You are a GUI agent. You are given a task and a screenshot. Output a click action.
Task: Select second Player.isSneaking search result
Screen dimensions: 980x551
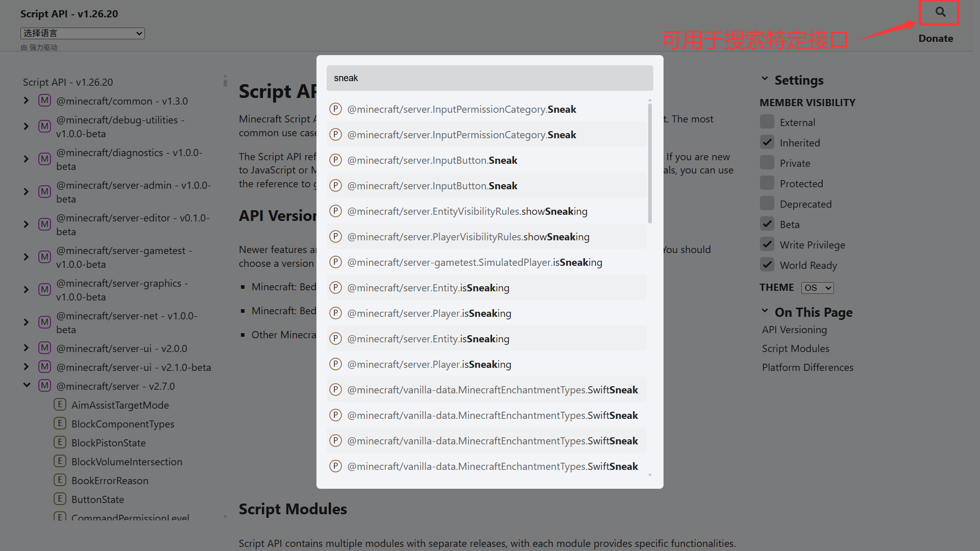[x=486, y=364]
